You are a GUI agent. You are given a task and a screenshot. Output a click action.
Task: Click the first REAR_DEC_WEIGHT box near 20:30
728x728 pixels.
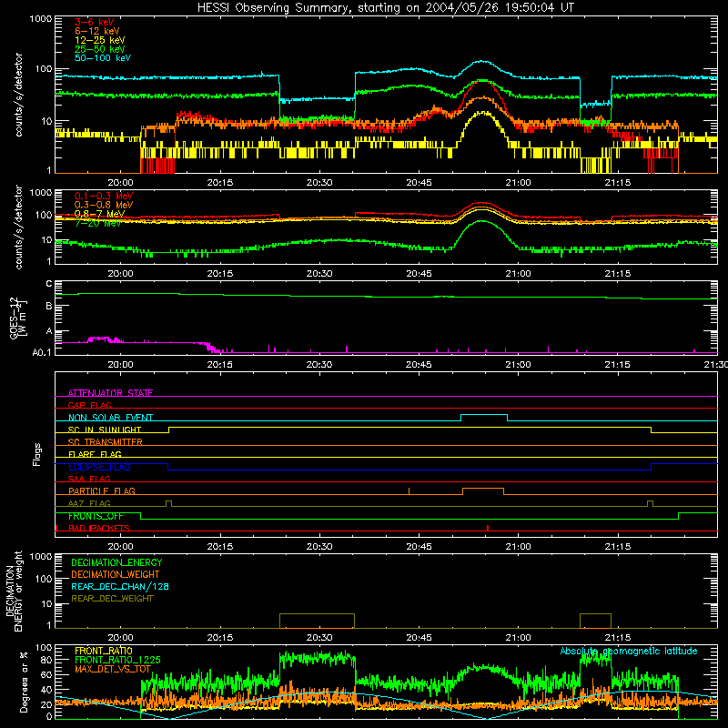[x=317, y=621]
